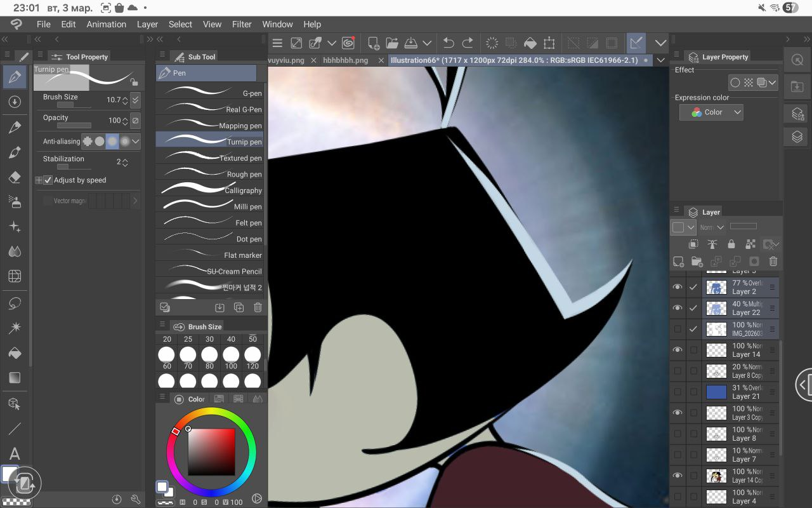Select the G-pen sub tool
The image size is (812, 508).
[x=209, y=93]
